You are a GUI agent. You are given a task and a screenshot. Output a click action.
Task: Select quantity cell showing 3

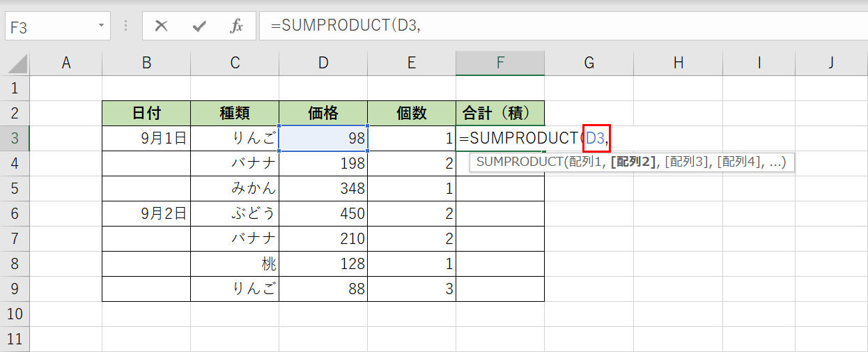[x=412, y=289]
